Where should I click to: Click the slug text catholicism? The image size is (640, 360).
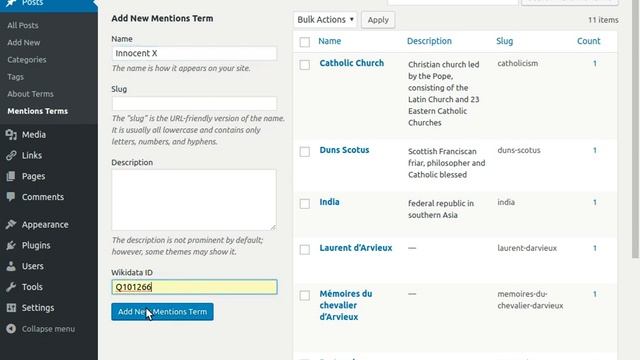tap(518, 64)
